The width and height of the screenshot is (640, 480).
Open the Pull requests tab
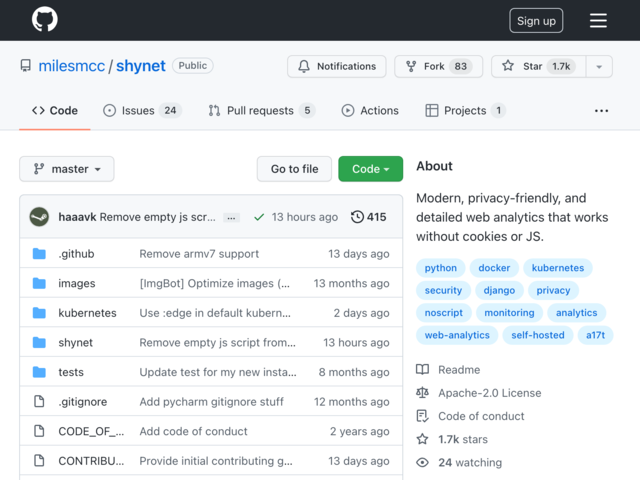(261, 111)
